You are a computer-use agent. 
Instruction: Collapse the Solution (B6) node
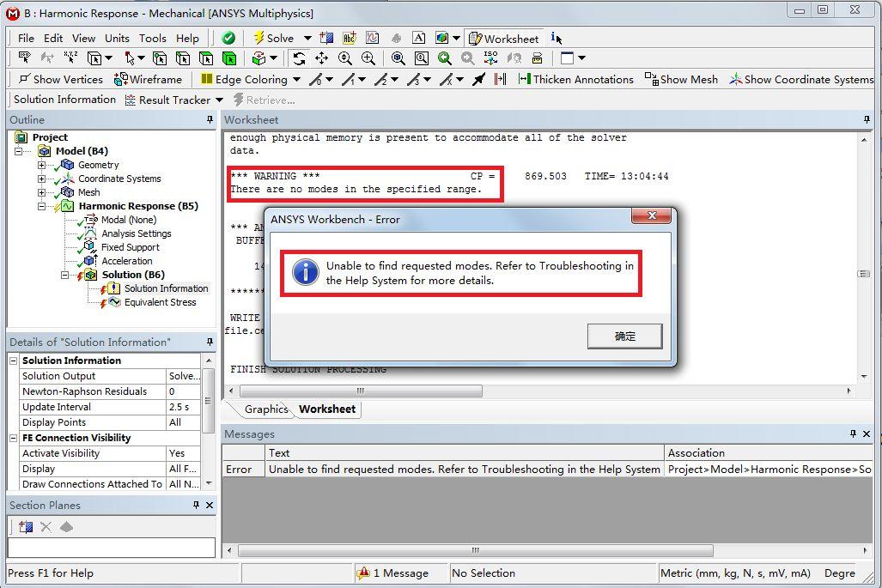coord(64,275)
